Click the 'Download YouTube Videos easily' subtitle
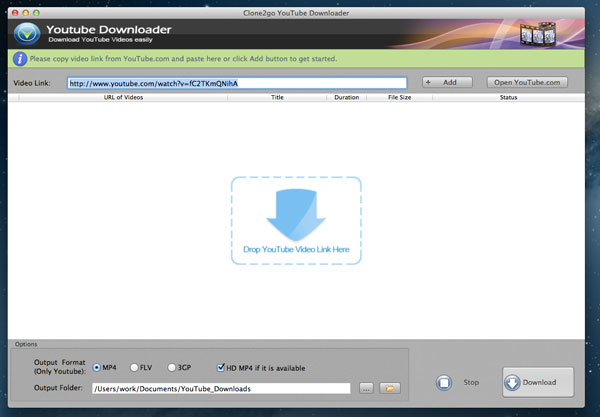Viewport: 600px width, 417px height. pos(100,40)
